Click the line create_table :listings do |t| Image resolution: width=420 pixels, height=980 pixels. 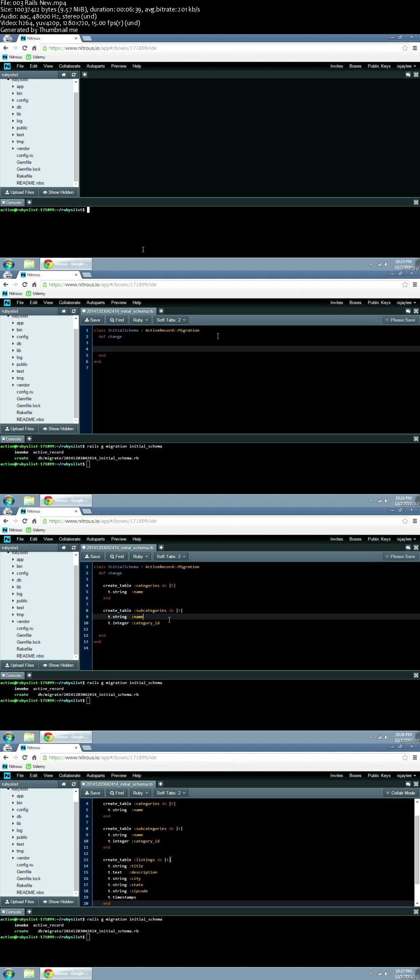tap(137, 860)
